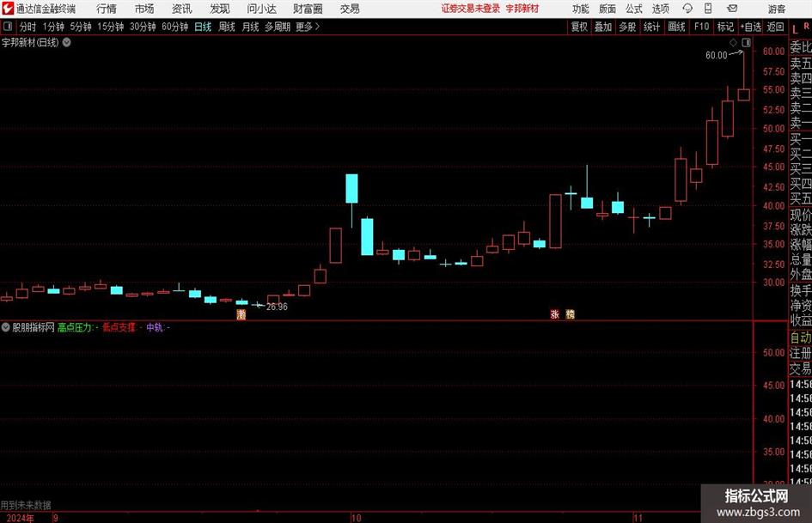Click the 注册 label in the right panel
The image size is (812, 523).
coord(801,353)
